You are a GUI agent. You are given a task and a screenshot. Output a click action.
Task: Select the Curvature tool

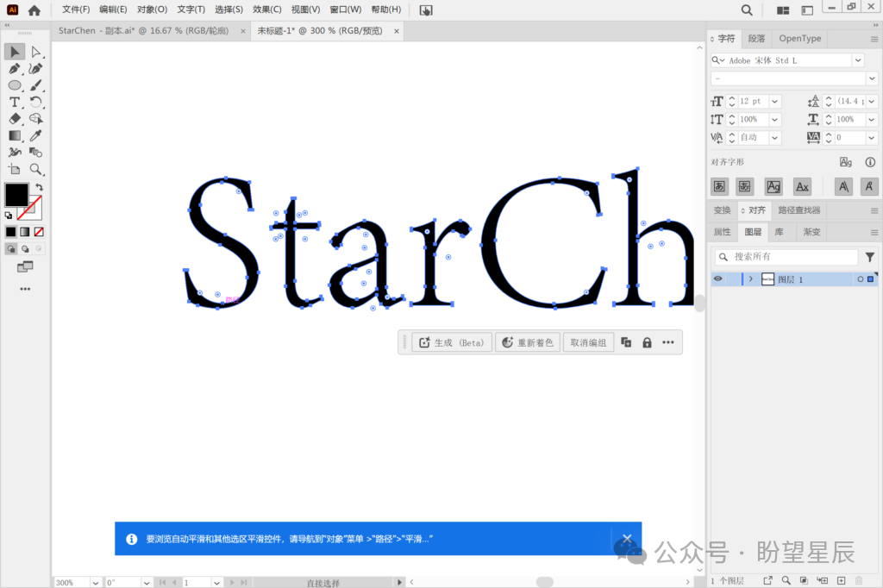pos(35,69)
